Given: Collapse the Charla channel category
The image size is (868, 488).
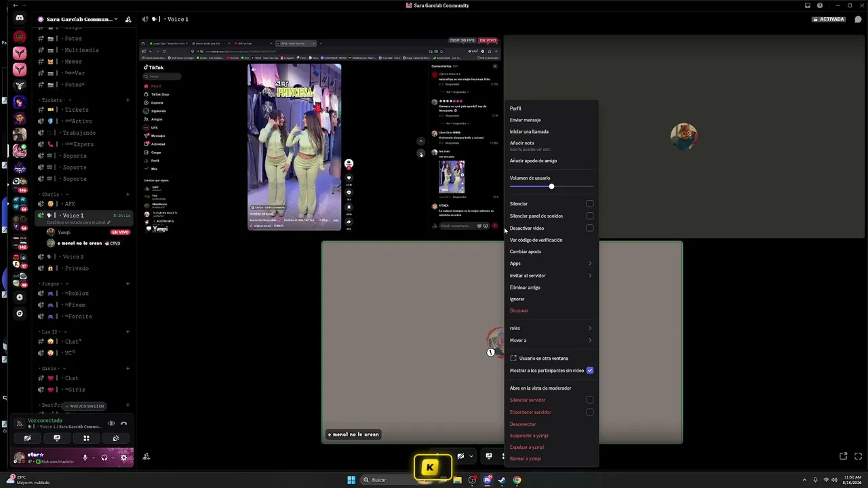Looking at the screenshot, I should click(53, 195).
